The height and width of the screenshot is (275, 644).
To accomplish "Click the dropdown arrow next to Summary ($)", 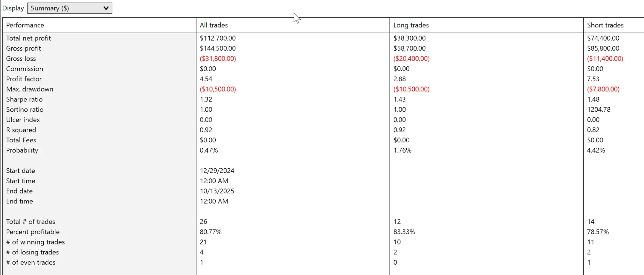I will (106, 8).
